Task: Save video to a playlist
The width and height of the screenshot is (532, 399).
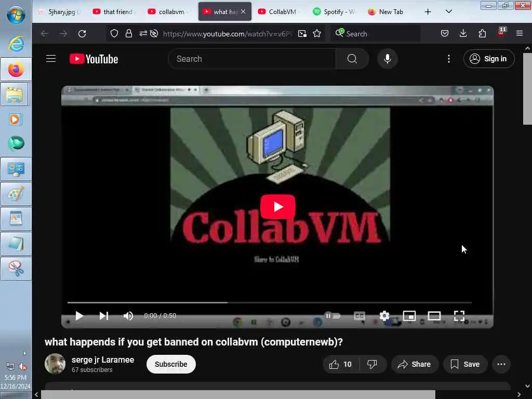Action: [x=465, y=364]
